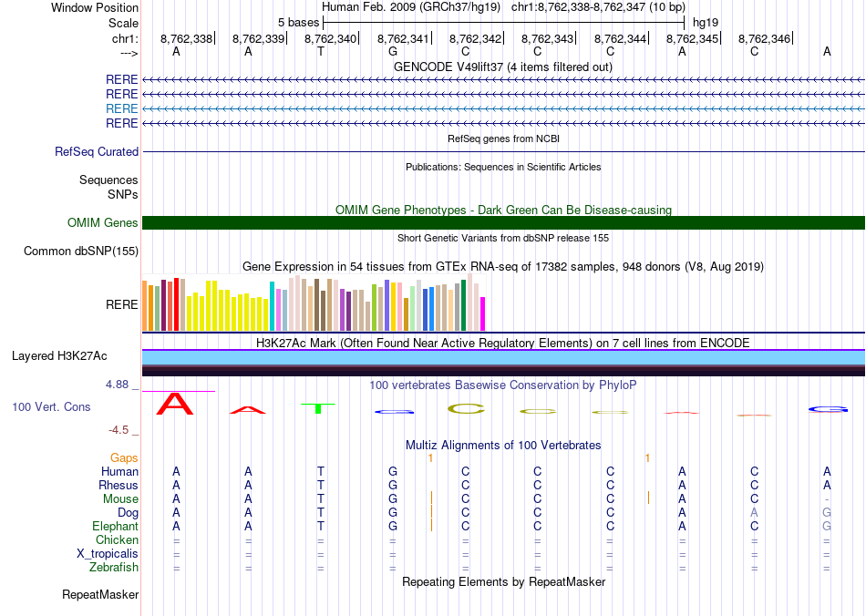Click the dark green bar in GTEx chart
Viewport: 866px width, 616px height.
(464, 305)
